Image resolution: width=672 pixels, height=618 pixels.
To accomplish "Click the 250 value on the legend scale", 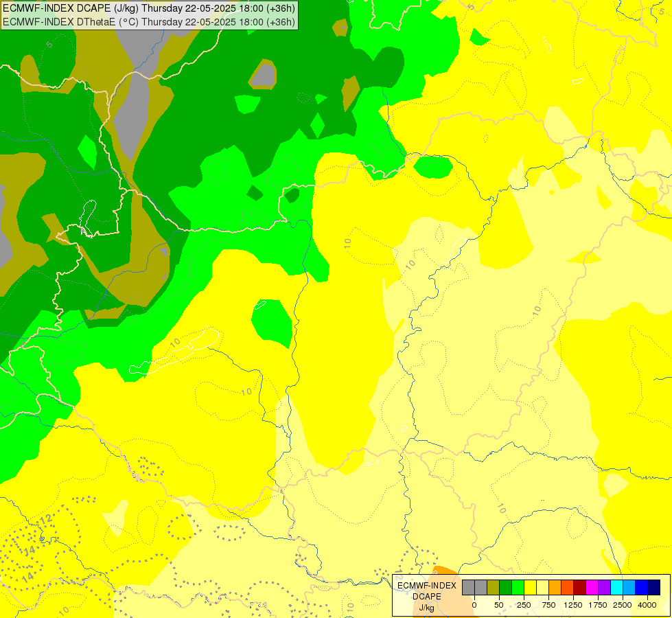I will tap(524, 605).
